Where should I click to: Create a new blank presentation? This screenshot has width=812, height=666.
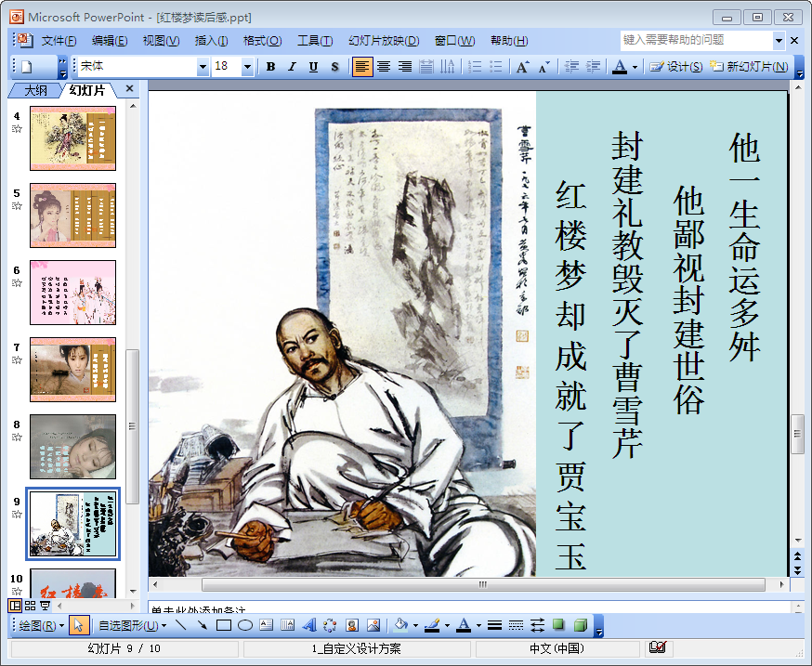tap(26, 67)
